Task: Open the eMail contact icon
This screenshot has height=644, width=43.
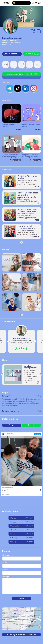Action: pyautogui.click(x=5, y=64)
